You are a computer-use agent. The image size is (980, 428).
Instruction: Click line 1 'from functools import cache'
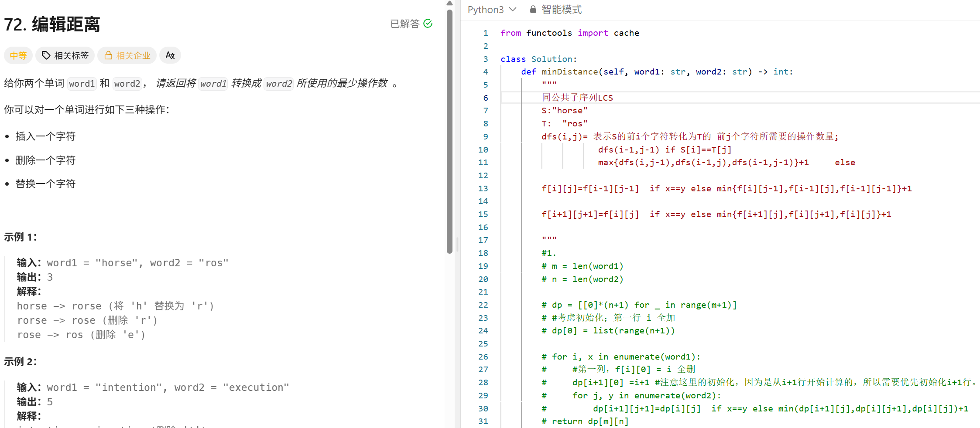pos(569,33)
